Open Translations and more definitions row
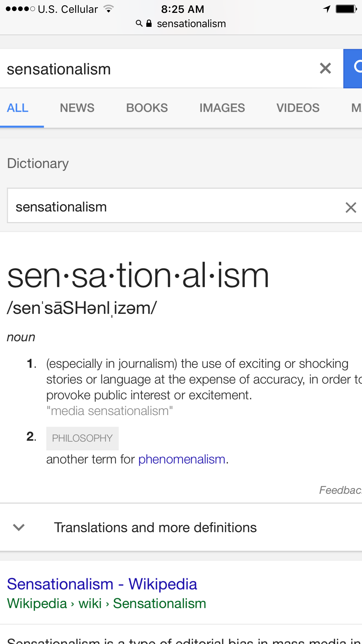 (x=181, y=527)
